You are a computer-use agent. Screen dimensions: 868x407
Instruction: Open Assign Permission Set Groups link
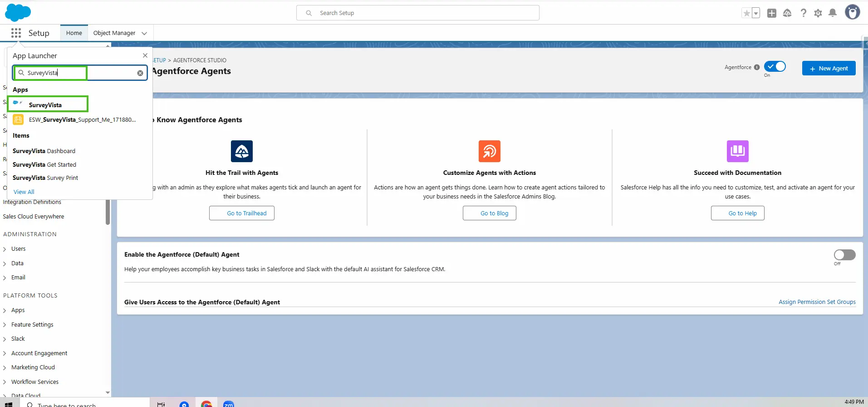pyautogui.click(x=817, y=302)
